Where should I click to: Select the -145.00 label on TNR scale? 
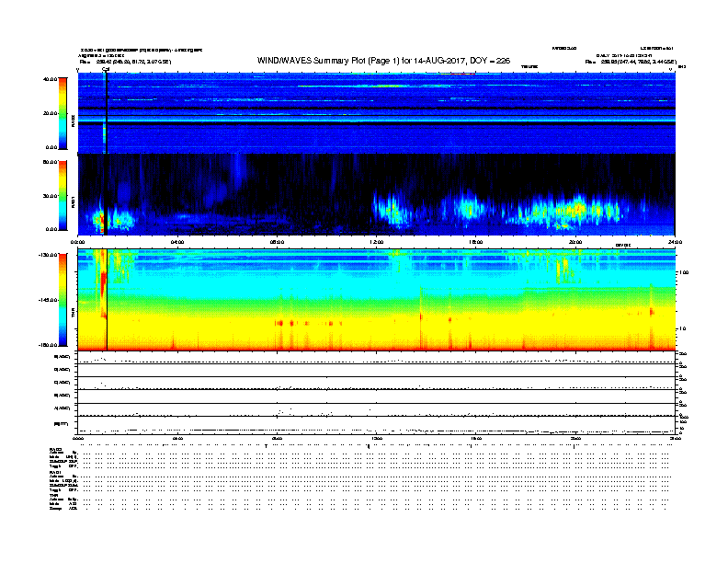49,300
